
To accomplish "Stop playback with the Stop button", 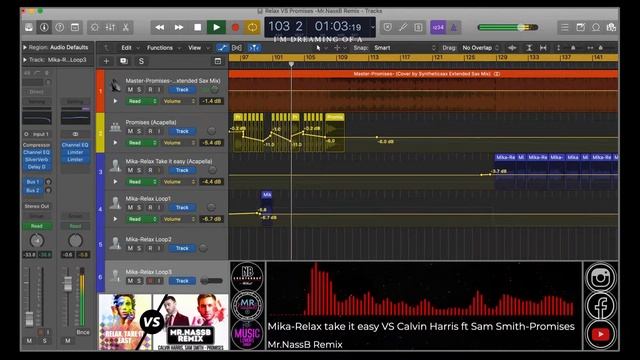I will 198,27.
